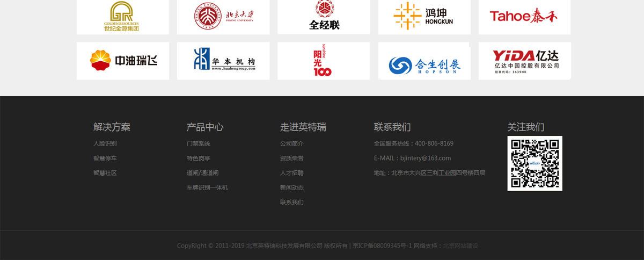Viewport: 644px width, 260px height.
Task: View the 资质荣誉 link
Action: tap(292, 158)
